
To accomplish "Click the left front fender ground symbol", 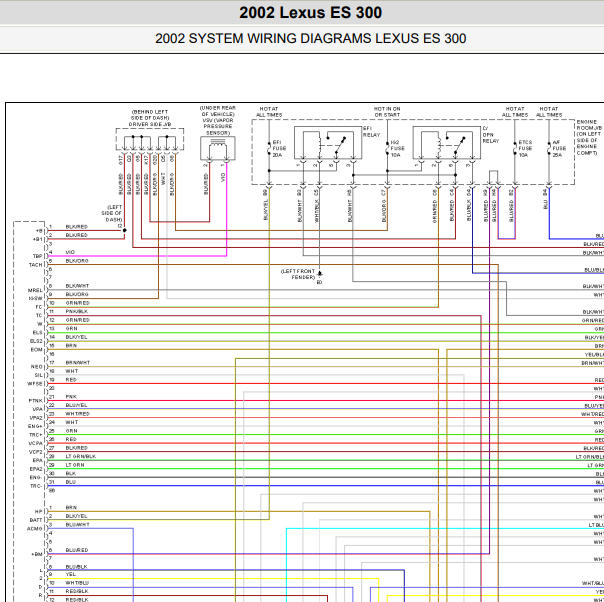I will [319, 274].
